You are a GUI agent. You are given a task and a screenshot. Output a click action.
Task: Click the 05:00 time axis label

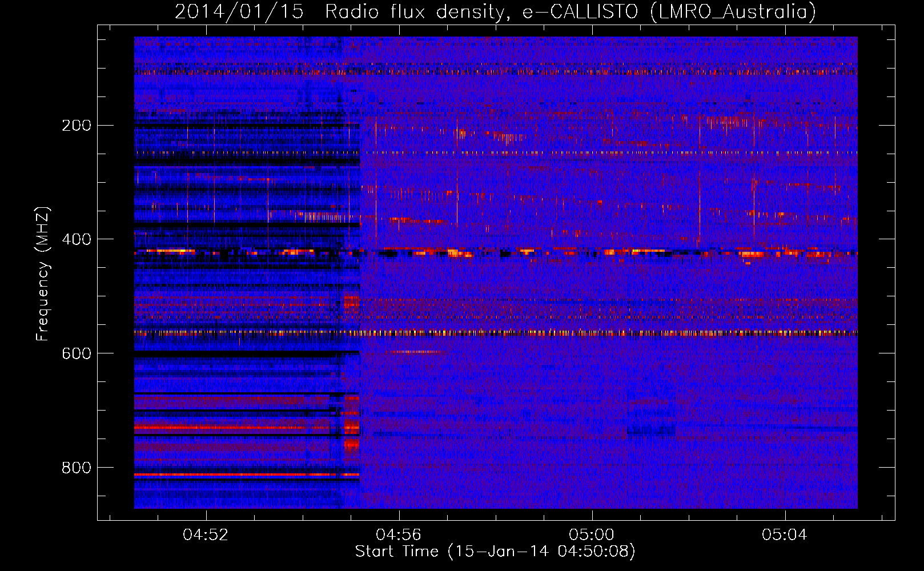coord(592,535)
